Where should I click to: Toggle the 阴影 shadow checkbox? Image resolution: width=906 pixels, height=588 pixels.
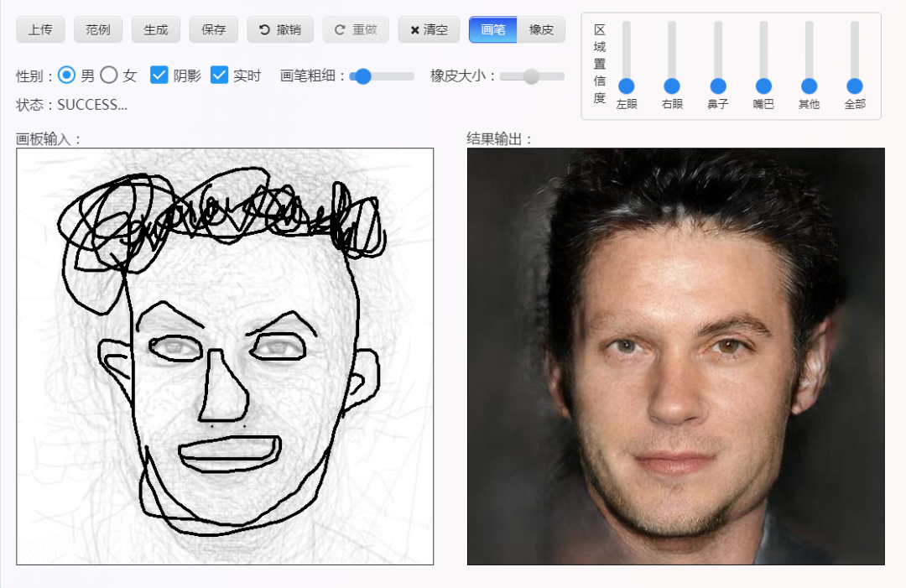click(x=159, y=75)
